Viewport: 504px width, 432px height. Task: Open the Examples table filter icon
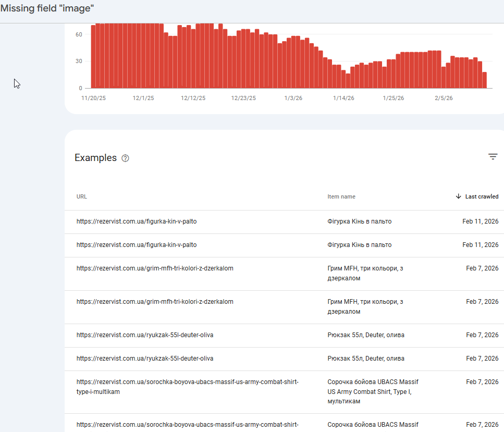493,157
